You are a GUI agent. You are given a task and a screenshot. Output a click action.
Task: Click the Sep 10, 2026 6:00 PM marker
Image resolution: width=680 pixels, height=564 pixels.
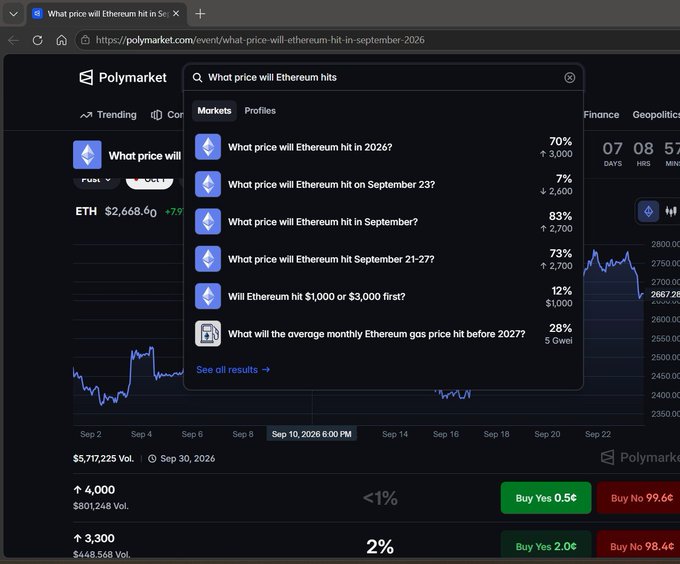[x=311, y=434]
